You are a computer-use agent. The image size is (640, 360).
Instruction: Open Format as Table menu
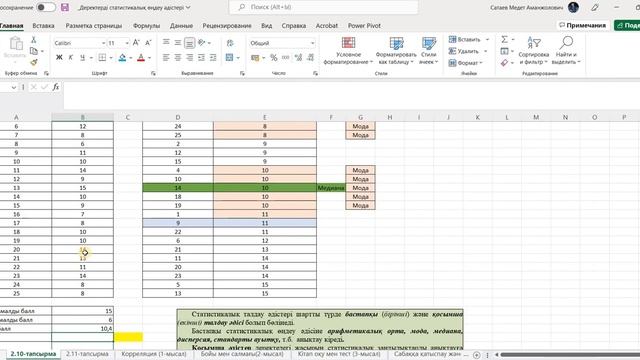click(x=396, y=51)
